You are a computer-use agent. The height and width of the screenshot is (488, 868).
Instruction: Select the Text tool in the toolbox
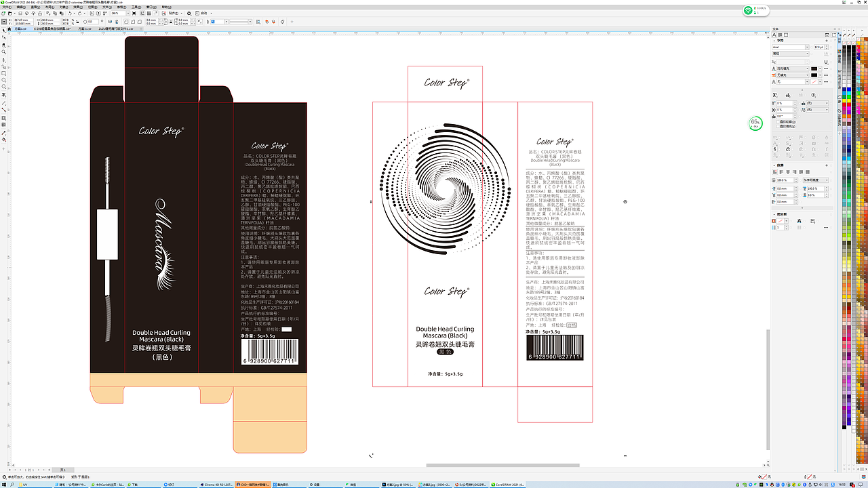pos(3,95)
